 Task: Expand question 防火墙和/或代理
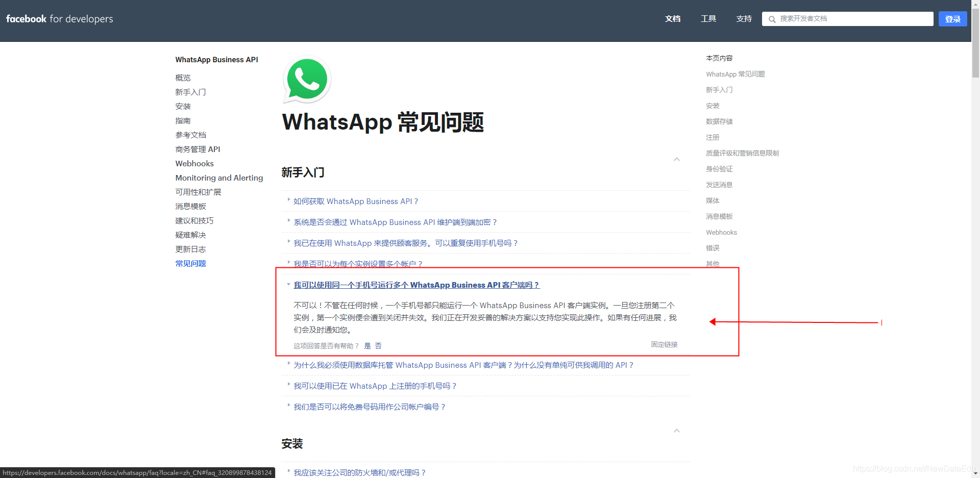pyautogui.click(x=359, y=473)
